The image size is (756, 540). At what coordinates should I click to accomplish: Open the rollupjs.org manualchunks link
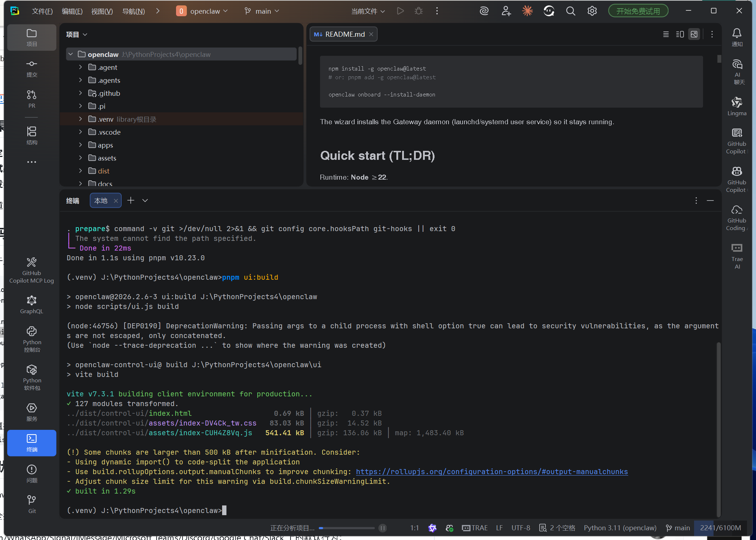click(491, 472)
